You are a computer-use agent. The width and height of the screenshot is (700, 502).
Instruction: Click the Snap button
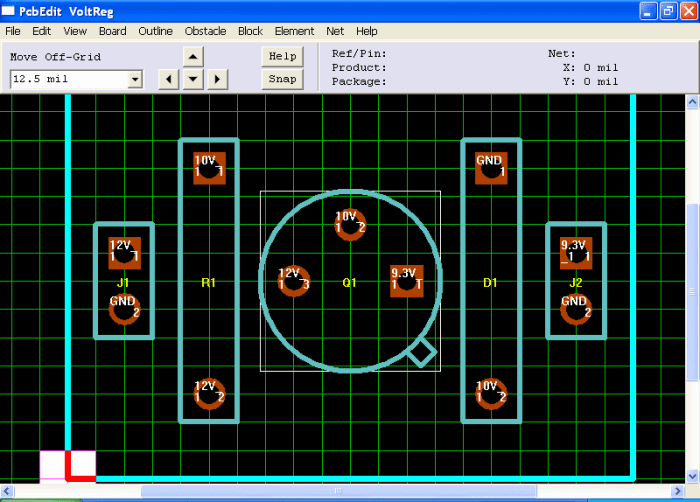click(282, 79)
